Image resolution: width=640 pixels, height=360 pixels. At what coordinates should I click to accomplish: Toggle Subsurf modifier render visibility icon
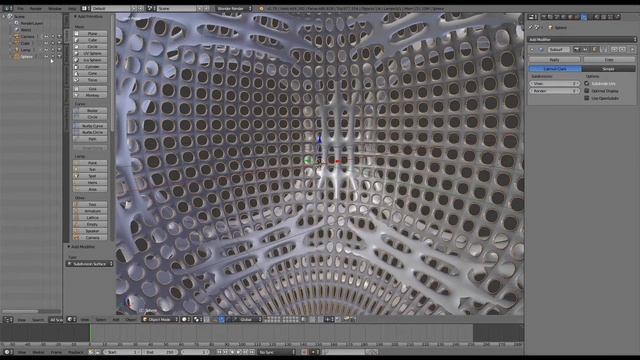(x=576, y=50)
